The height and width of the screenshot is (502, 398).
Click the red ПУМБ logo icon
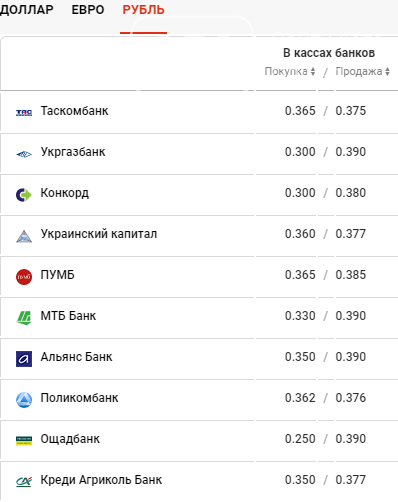pyautogui.click(x=24, y=277)
